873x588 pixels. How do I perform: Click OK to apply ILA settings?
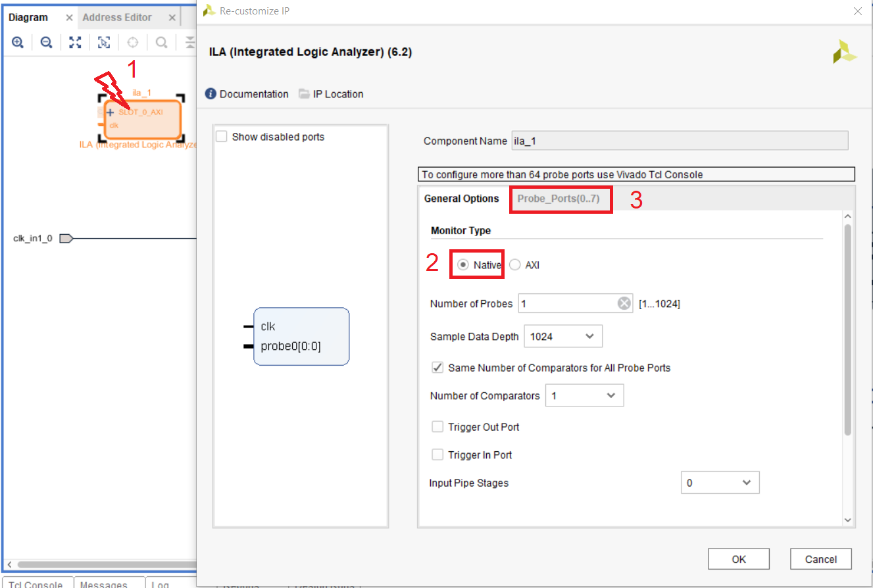pyautogui.click(x=739, y=559)
